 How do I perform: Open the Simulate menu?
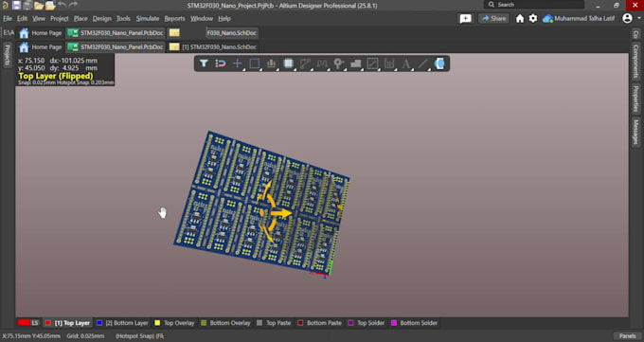point(148,19)
